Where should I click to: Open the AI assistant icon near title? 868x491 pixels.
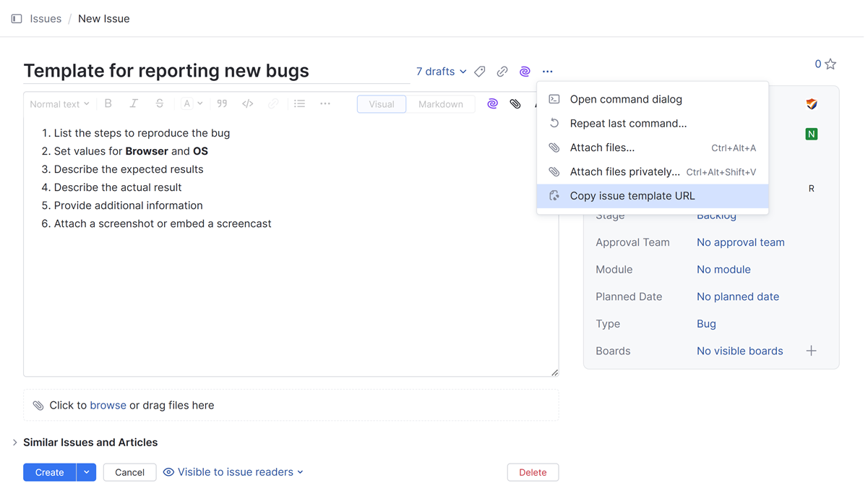(x=525, y=72)
